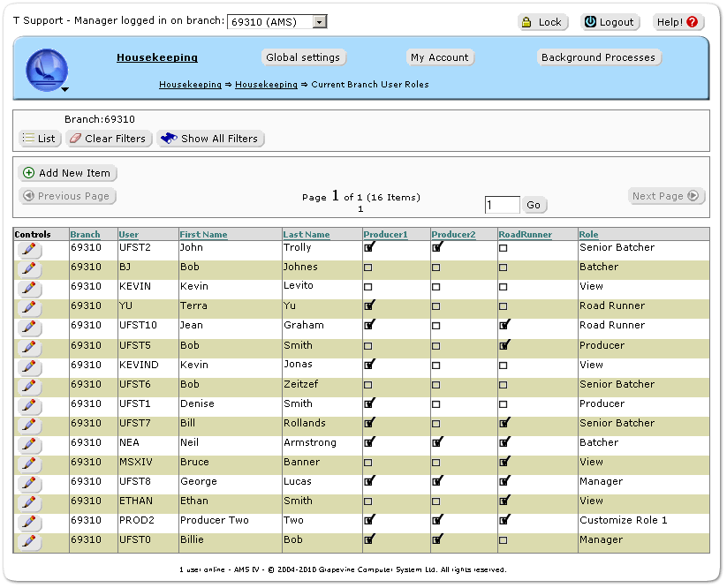Click the application logo icon in header
Viewport: 727px width, 588px height.
click(46, 69)
